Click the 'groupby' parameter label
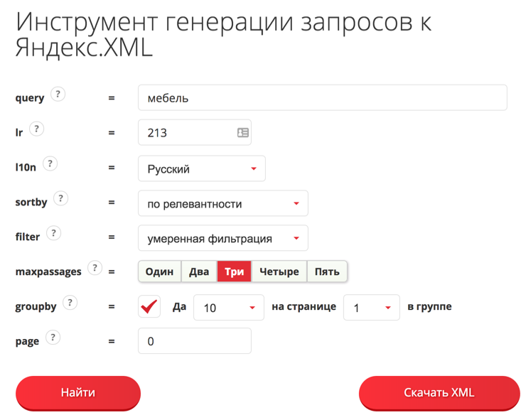Viewport: 526px width, 420px height. (36, 306)
